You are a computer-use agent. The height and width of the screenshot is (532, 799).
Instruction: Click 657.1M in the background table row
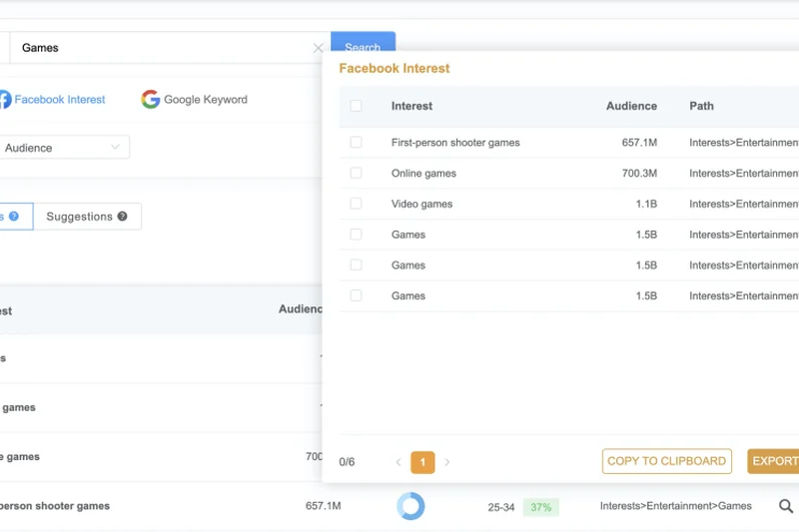pyautogui.click(x=323, y=505)
